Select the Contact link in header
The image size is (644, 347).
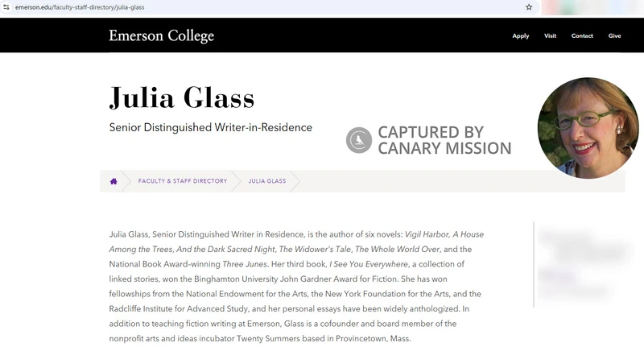582,35
